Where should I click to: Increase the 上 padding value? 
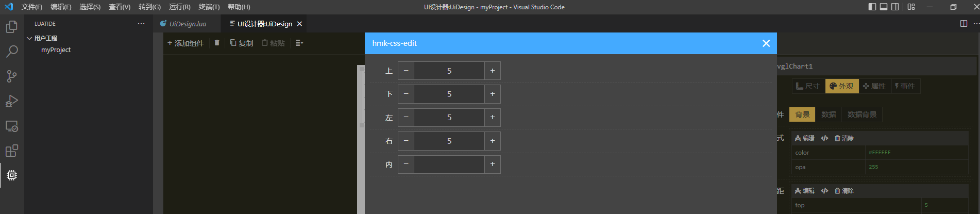(493, 71)
